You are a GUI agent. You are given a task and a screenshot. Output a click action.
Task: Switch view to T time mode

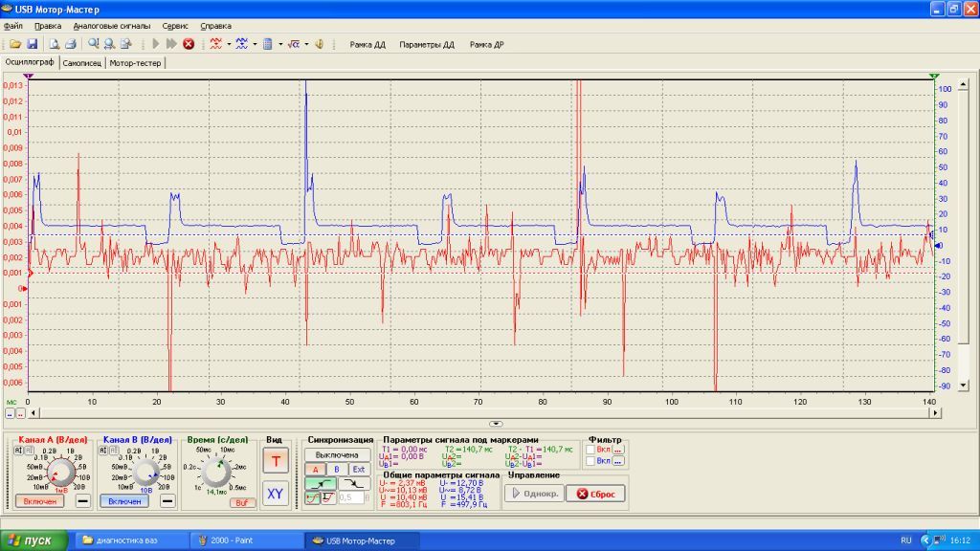coord(275,461)
